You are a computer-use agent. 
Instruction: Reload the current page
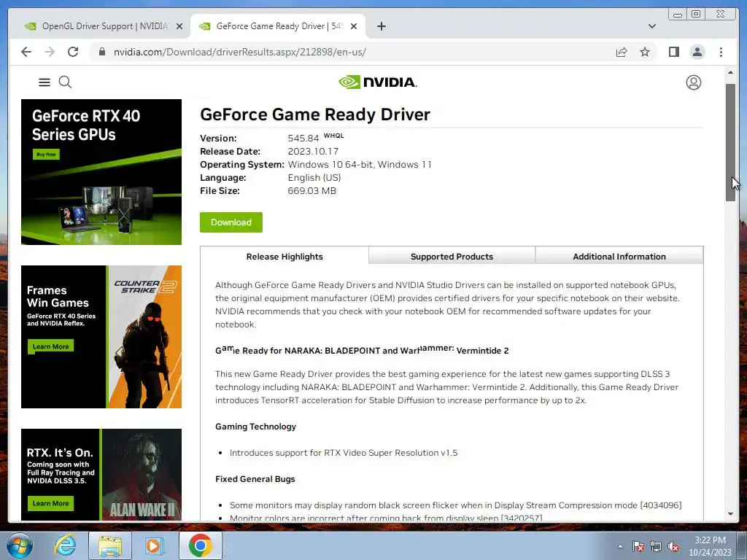coord(73,52)
